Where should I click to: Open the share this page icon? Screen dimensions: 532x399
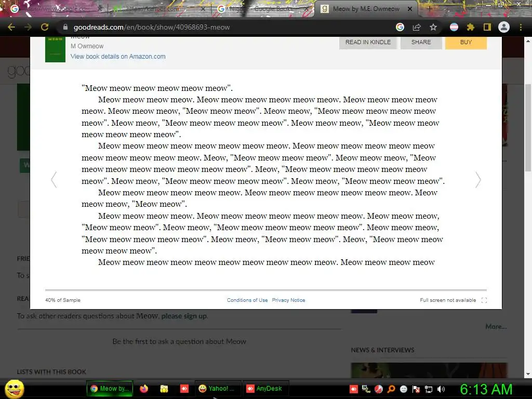point(417,27)
